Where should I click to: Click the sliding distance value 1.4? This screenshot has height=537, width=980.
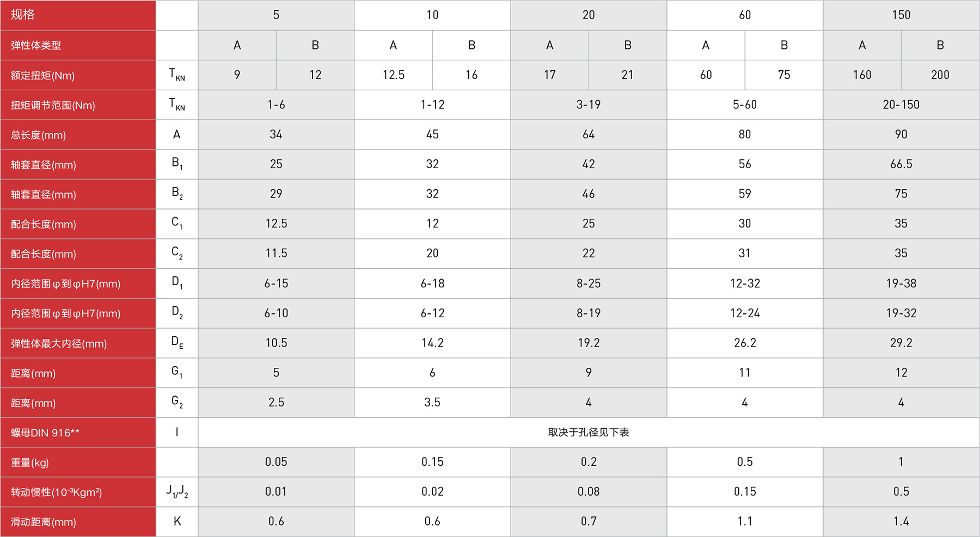click(901, 521)
